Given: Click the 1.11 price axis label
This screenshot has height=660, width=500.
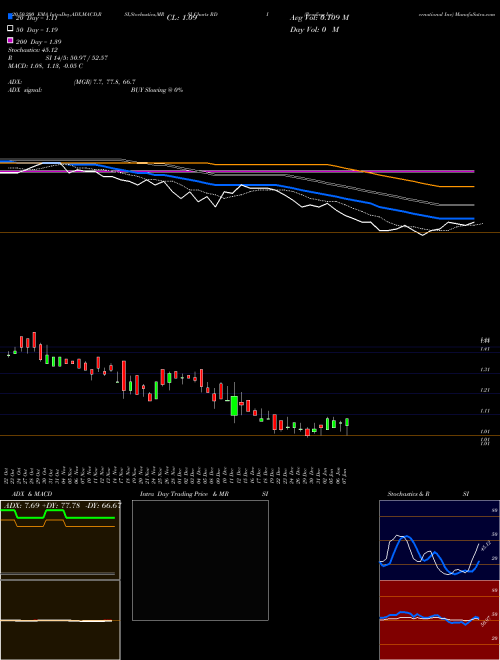Looking at the screenshot, I should tap(485, 411).
